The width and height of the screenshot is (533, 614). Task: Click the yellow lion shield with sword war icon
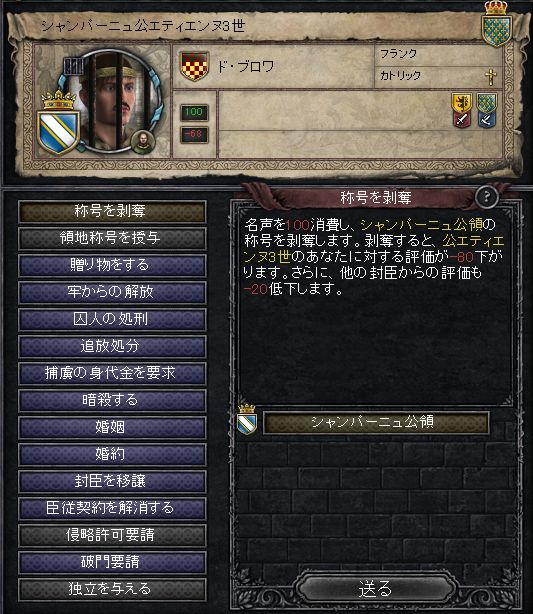462,110
